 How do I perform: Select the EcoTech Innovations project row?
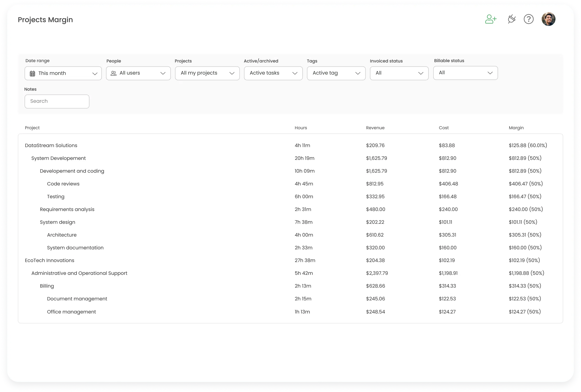pyautogui.click(x=290, y=260)
